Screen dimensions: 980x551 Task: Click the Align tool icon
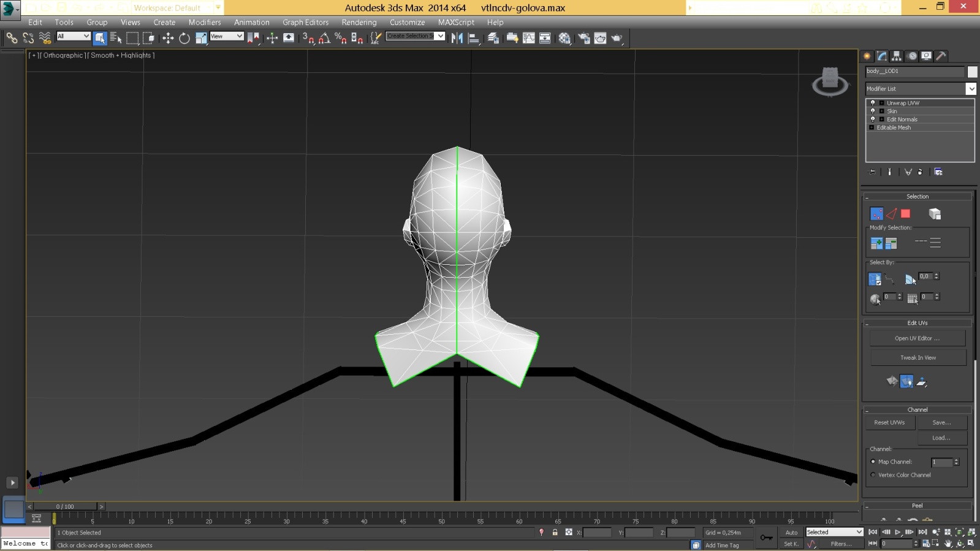tap(474, 38)
